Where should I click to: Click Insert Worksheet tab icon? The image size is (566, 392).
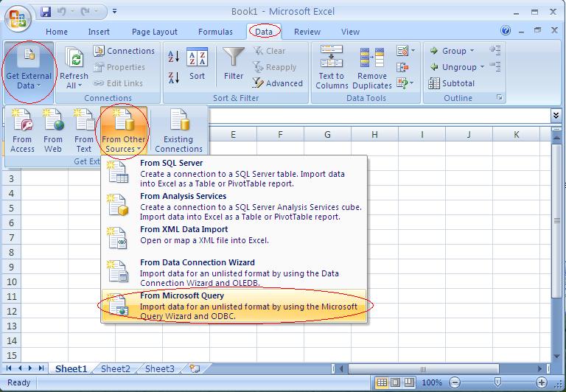coord(195,368)
